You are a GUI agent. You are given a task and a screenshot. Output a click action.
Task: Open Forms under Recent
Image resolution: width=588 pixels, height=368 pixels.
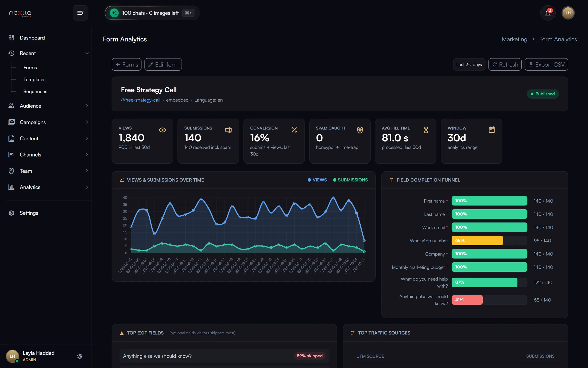[30, 67]
